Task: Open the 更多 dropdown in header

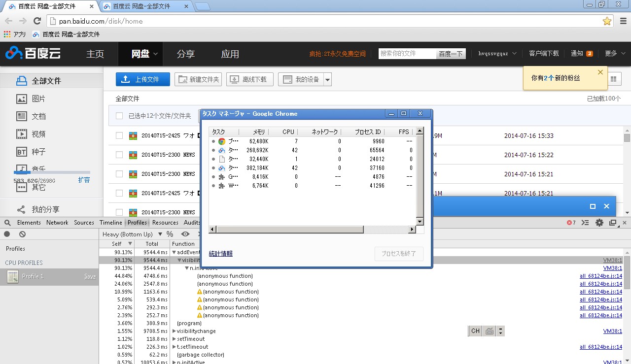Action: tap(615, 54)
